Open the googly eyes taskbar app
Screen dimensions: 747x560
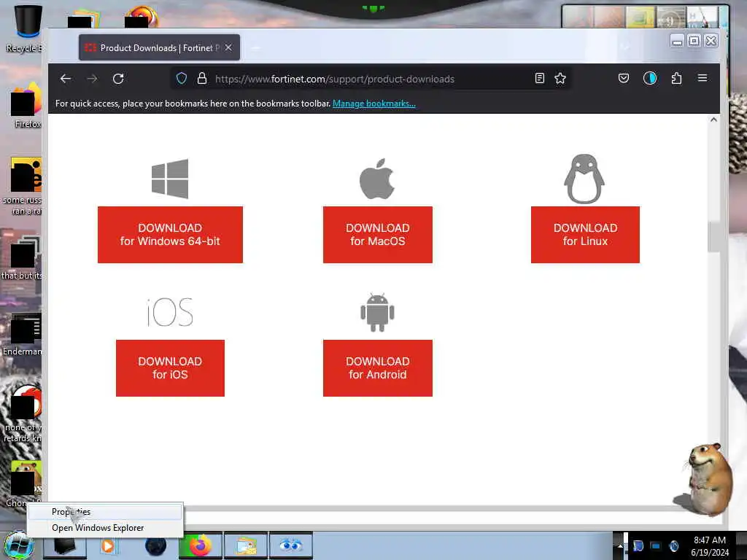(290, 545)
